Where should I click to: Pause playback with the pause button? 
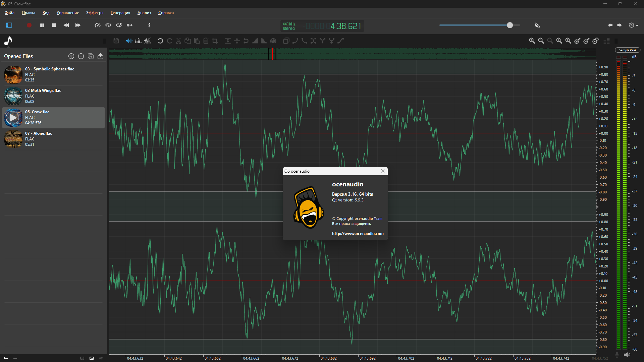click(42, 25)
